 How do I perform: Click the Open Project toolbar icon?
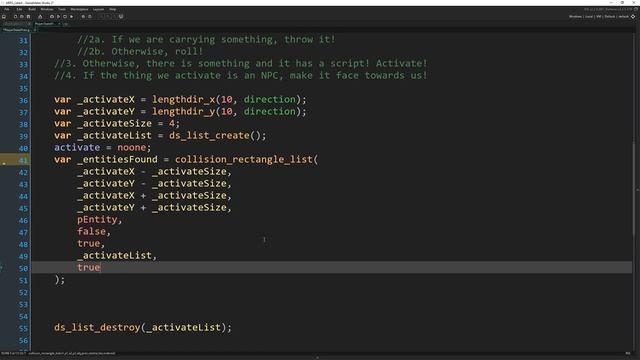click(x=22, y=17)
